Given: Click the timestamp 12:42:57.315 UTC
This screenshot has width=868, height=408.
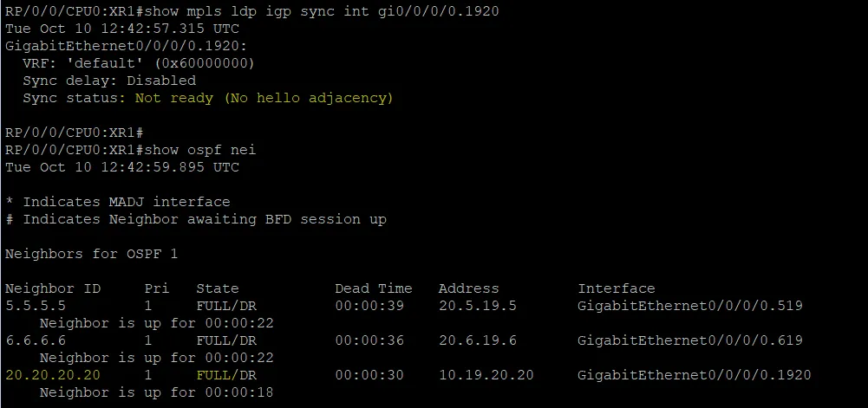Looking at the screenshot, I should 170,29.
